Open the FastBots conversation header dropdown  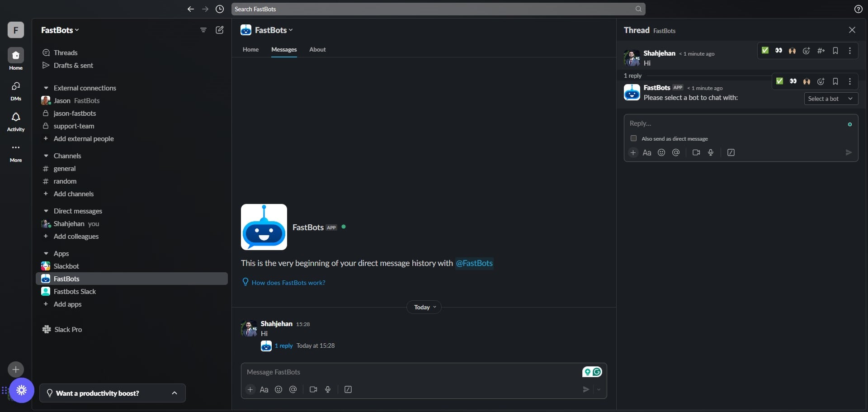click(274, 30)
